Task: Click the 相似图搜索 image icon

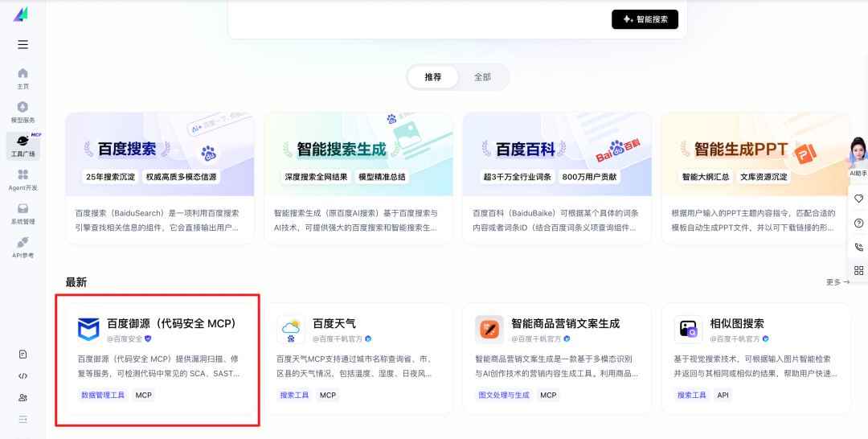Action: [x=688, y=330]
